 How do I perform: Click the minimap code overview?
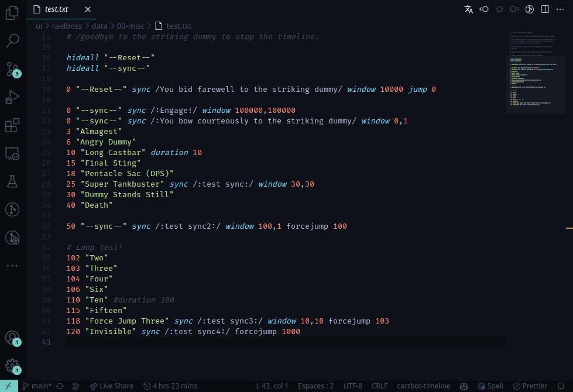tap(536, 70)
